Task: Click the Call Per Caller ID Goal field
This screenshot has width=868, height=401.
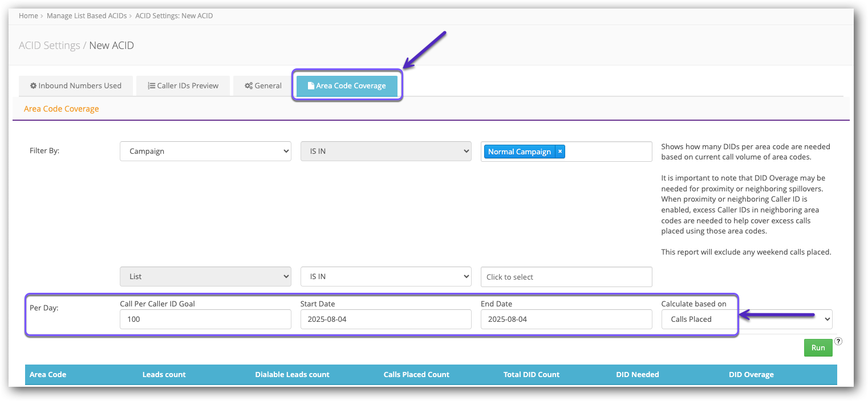Action: (x=205, y=320)
